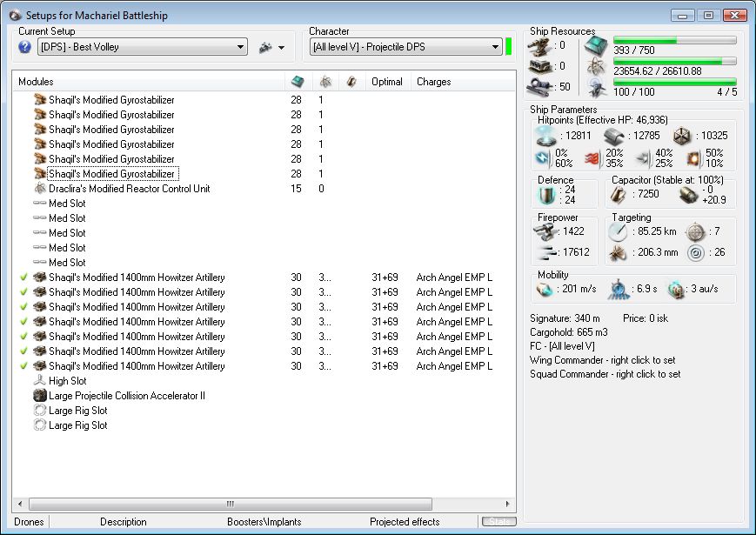This screenshot has width=756, height=535.
Task: Toggle second 1400mm Howitzer Artillery checkmark
Action: [23, 292]
